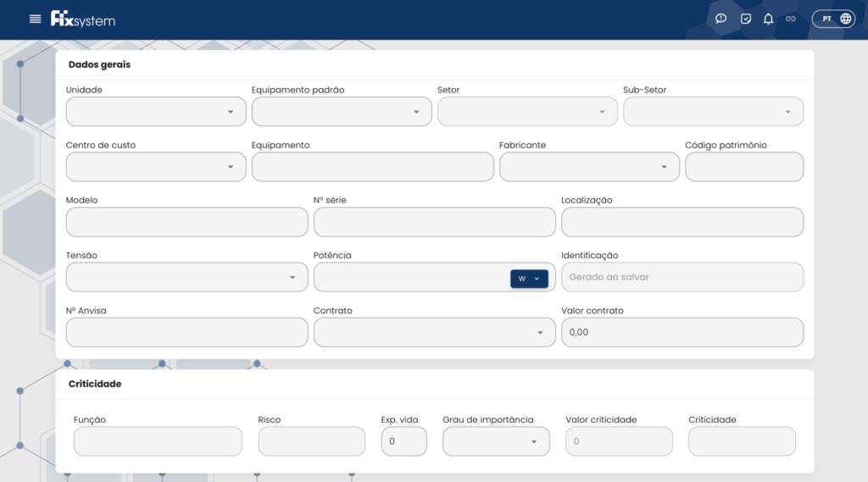This screenshot has width=868, height=482.
Task: Click the Equipamento text field
Action: (x=372, y=167)
